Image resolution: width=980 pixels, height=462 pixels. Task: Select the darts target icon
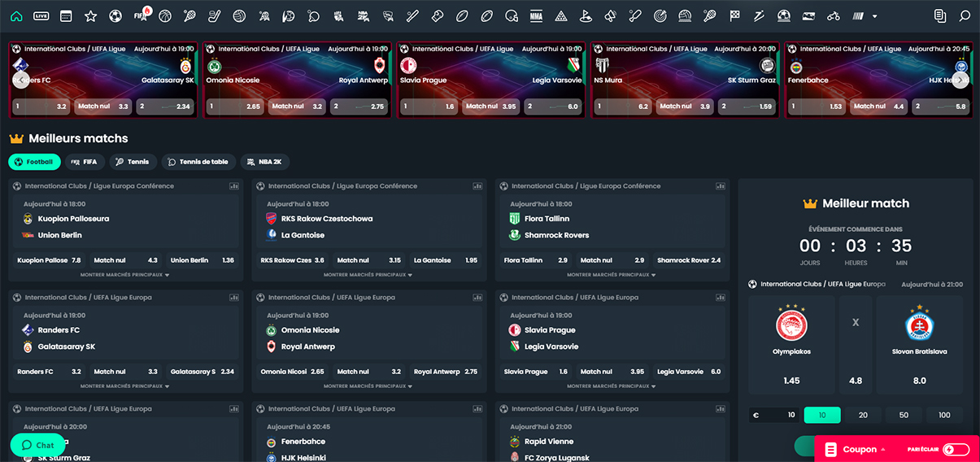click(660, 15)
